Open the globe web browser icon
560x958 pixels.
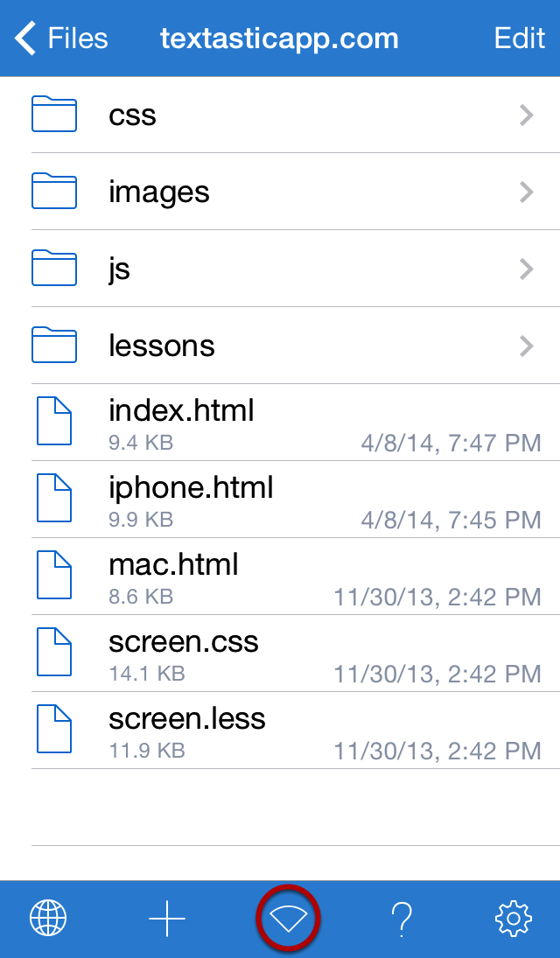(48, 918)
